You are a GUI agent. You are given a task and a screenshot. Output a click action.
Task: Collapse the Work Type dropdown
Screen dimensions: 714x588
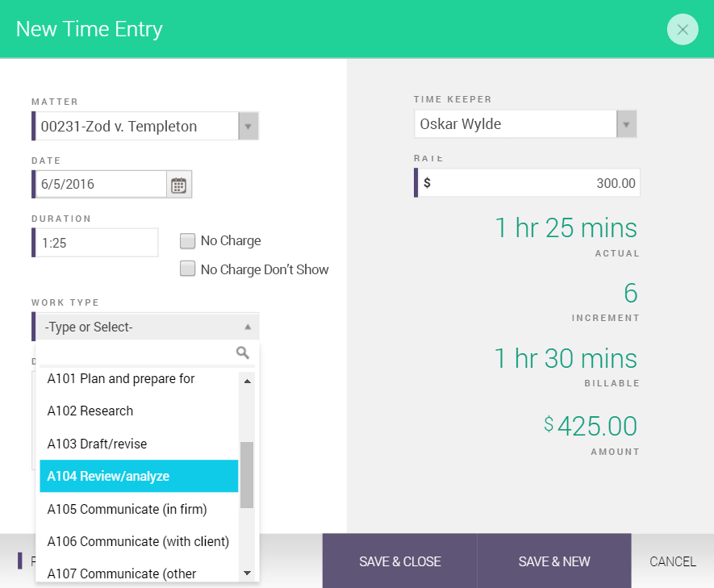[248, 327]
